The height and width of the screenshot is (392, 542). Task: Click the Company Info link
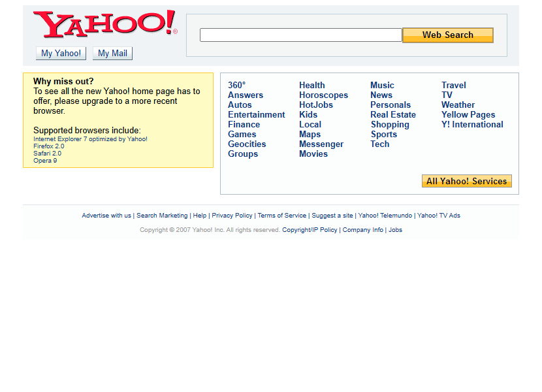click(x=363, y=230)
